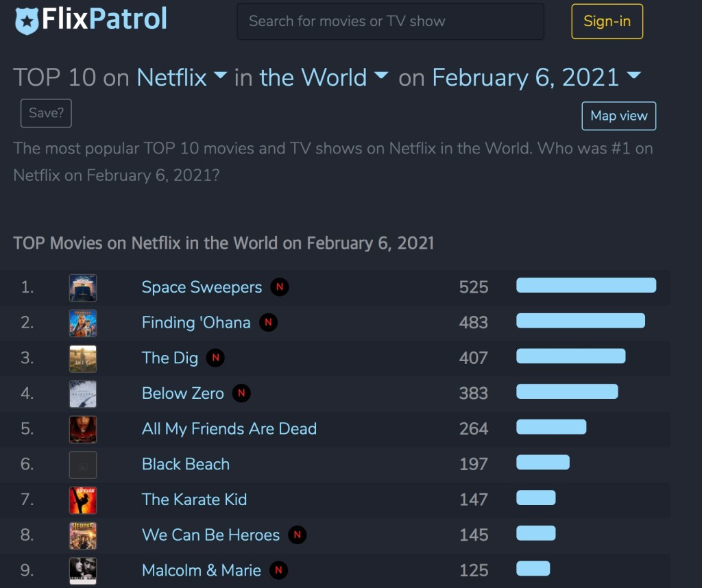The width and height of the screenshot is (702, 588).
Task: Open the February 6, 2021 date dropdown
Action: point(536,77)
